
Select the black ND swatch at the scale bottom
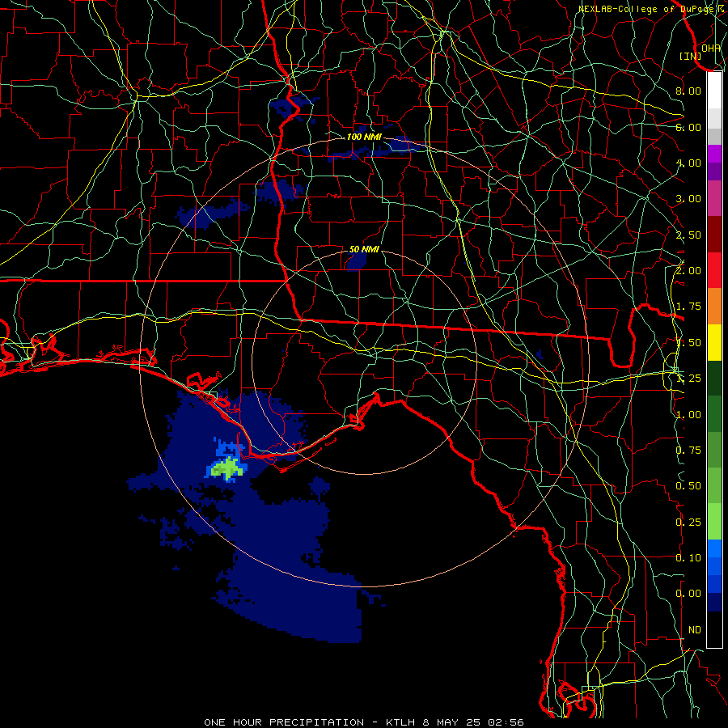(x=714, y=629)
